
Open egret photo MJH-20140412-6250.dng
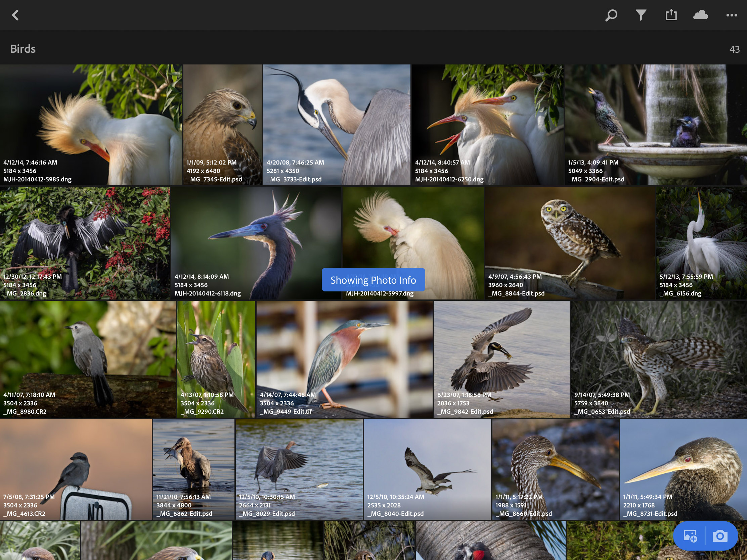[487, 125]
